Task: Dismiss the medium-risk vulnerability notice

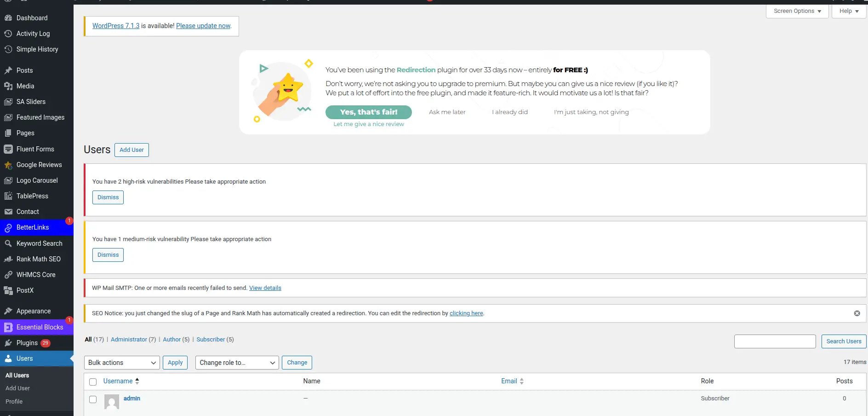Action: 108,255
